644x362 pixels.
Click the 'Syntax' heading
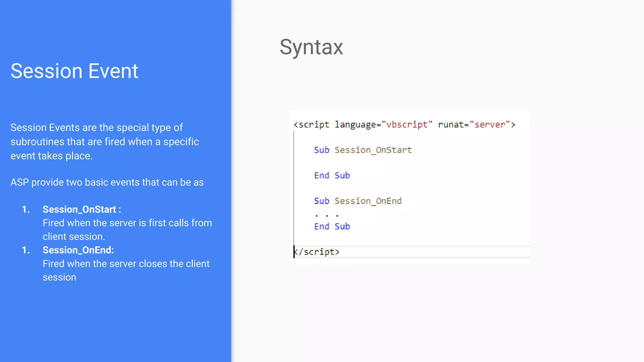point(311,47)
